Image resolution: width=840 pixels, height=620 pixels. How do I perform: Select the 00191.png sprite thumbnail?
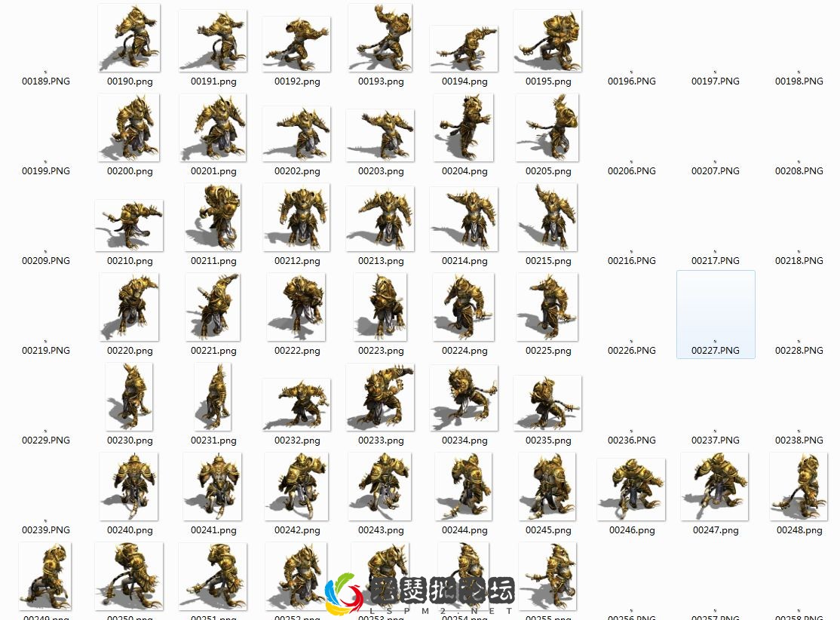tap(213, 41)
